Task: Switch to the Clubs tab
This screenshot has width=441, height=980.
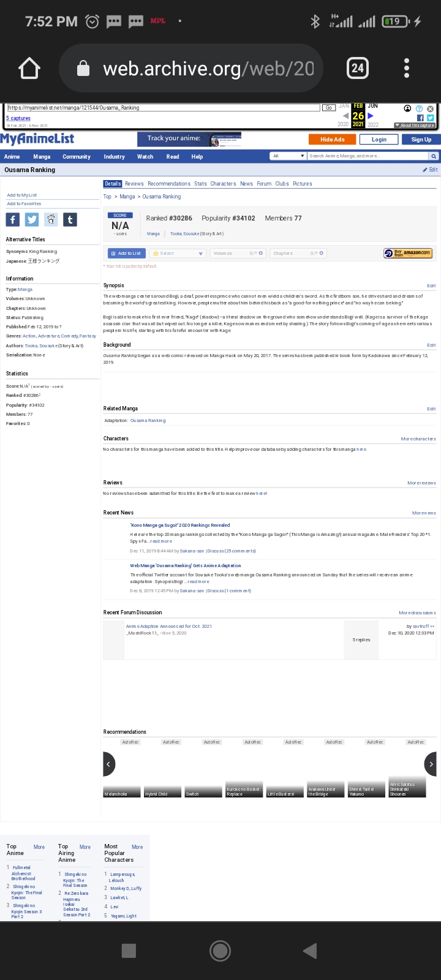Action: point(282,184)
